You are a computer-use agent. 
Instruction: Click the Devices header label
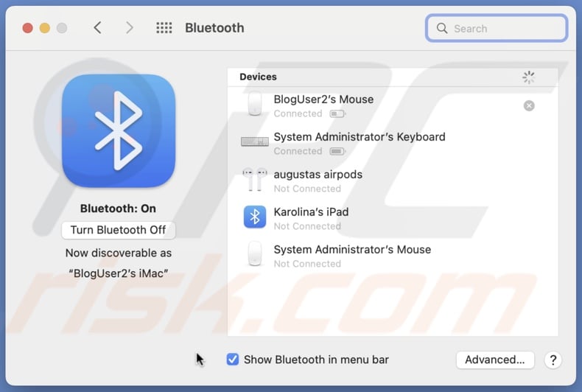259,77
